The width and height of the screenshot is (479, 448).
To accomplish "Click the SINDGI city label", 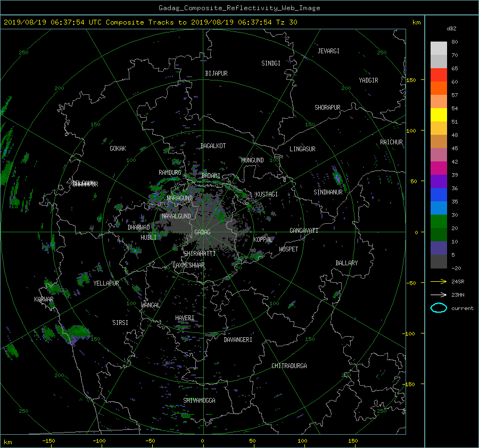I will point(271,63).
